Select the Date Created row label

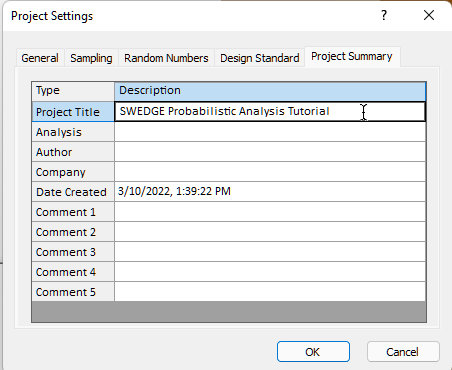tap(73, 192)
